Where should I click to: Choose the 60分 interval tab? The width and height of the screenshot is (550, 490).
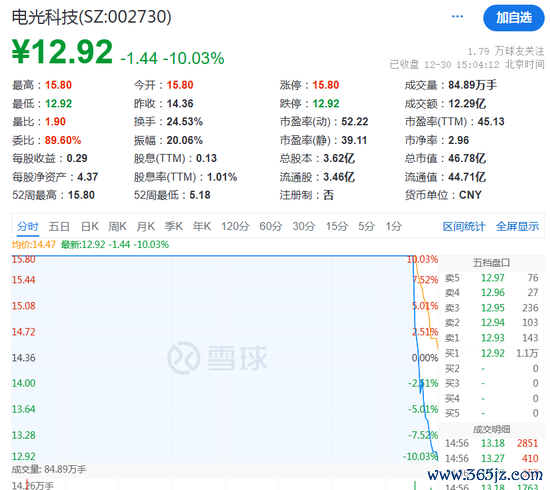(x=271, y=226)
